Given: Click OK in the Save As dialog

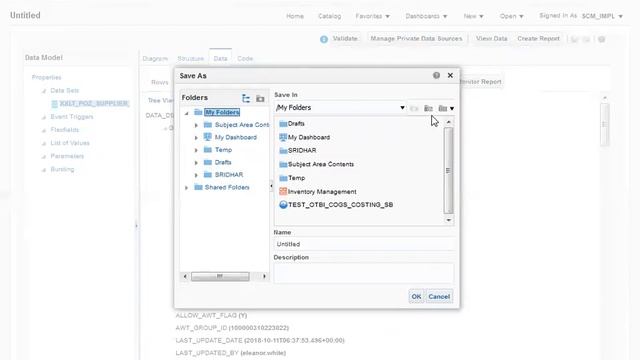Looking at the screenshot, I should [x=416, y=296].
